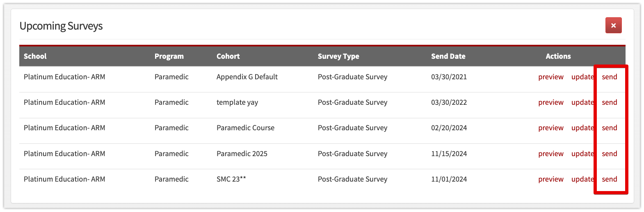The width and height of the screenshot is (644, 212).
Task: Preview the Appendix G Default survey
Action: point(551,77)
